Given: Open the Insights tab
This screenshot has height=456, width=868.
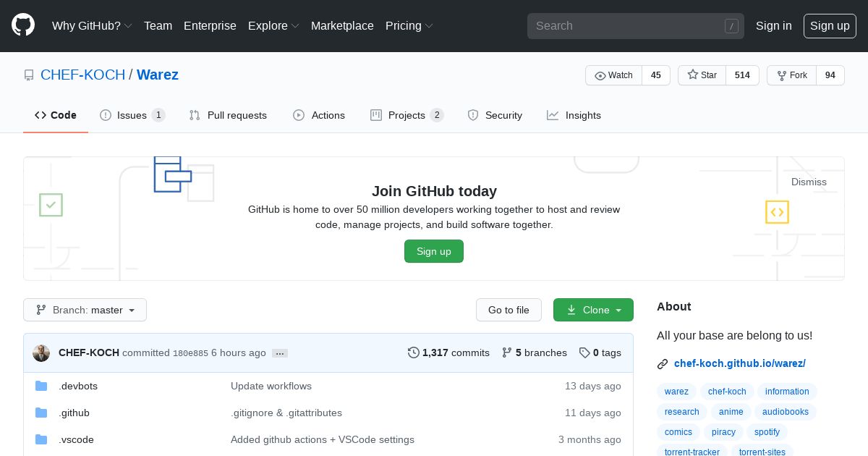Looking at the screenshot, I should [x=574, y=115].
